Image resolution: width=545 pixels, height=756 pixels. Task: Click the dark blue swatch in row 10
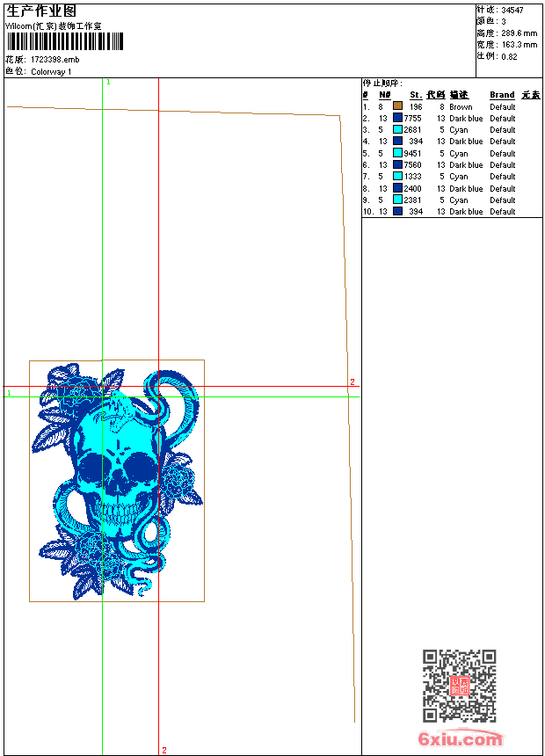(397, 211)
